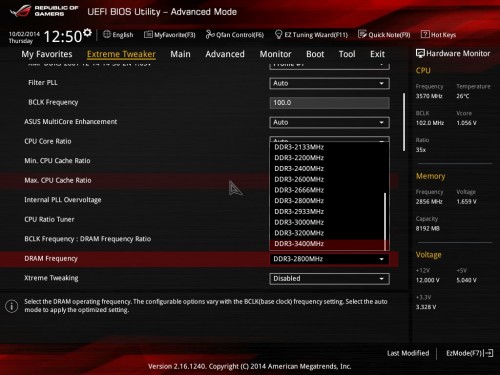
Task: Click Last Modified button
Action: point(408,353)
